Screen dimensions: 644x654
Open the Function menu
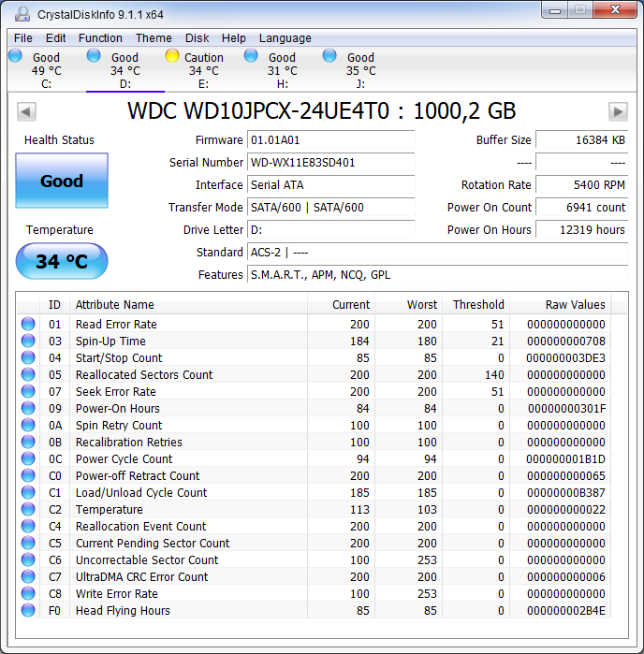(100, 38)
